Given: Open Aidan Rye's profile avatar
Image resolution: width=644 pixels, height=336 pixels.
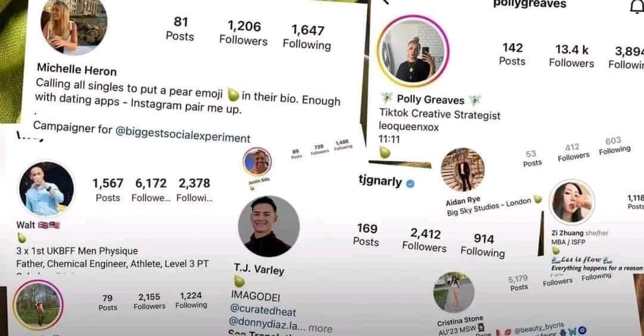Looking at the screenshot, I should 463,169.
